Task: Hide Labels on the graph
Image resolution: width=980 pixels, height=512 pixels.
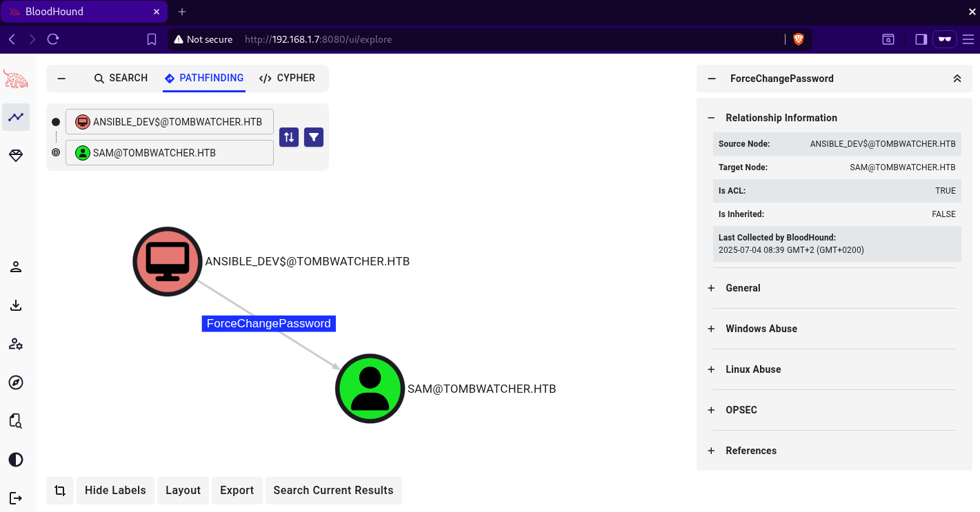Action: pos(115,491)
